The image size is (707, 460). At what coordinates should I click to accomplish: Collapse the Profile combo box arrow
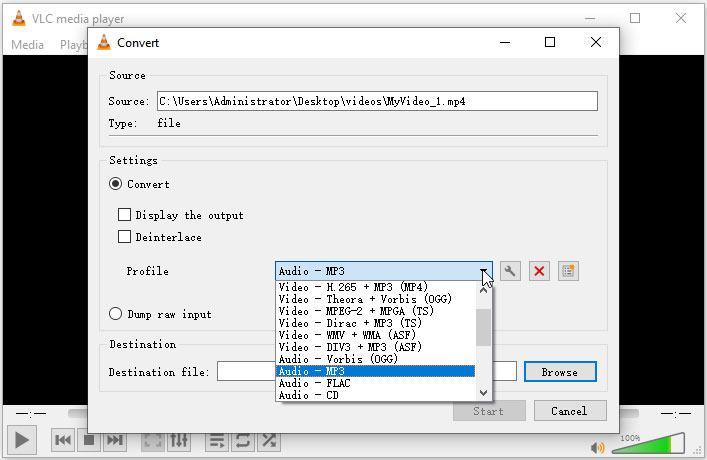[x=483, y=271]
